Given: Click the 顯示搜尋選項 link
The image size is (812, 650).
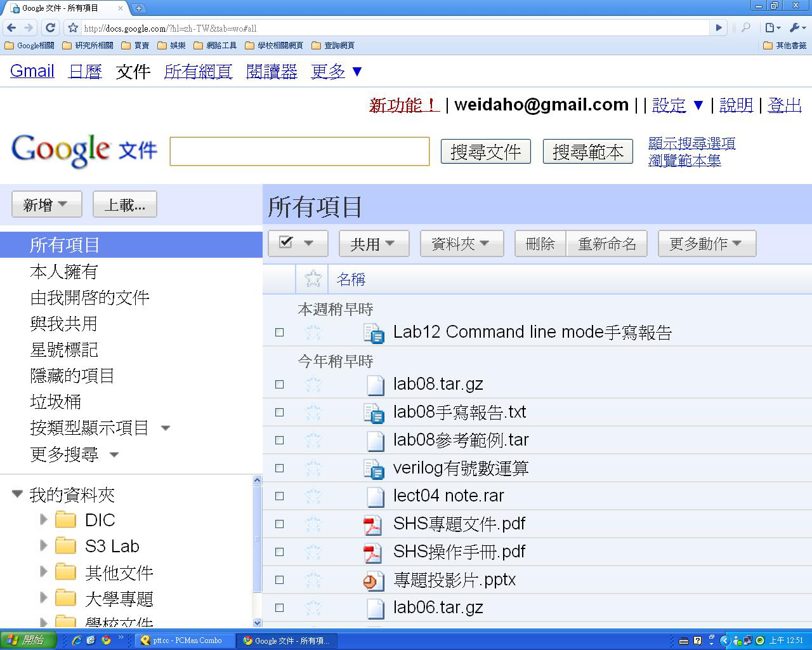Looking at the screenshot, I should click(x=692, y=143).
